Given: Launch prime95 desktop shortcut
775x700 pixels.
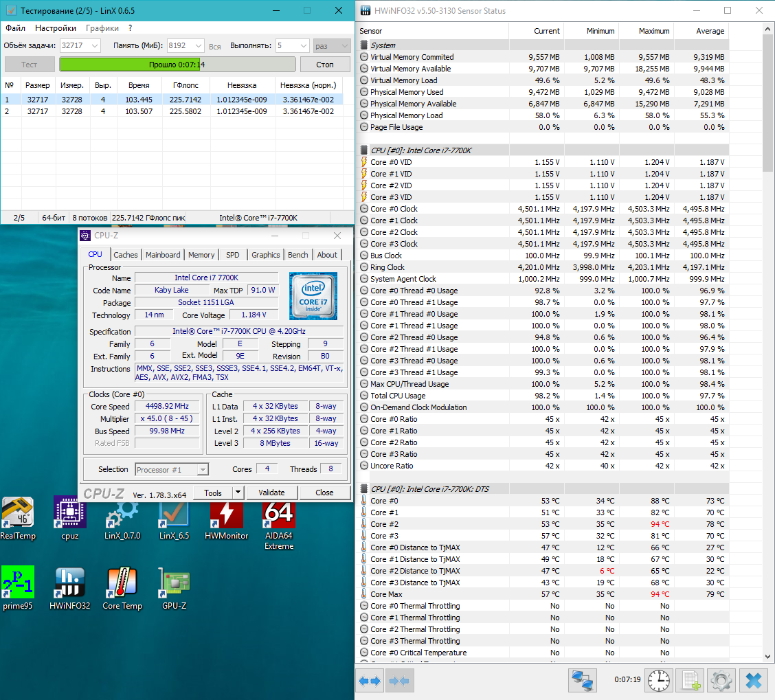Looking at the screenshot, I should pyautogui.click(x=18, y=588).
